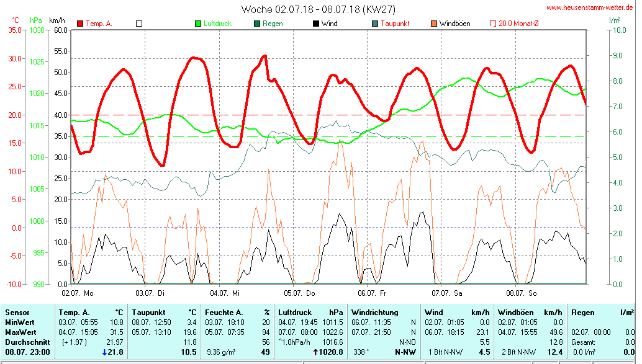
Task: Click the light green Luftdruck legend square
Action: (198, 24)
